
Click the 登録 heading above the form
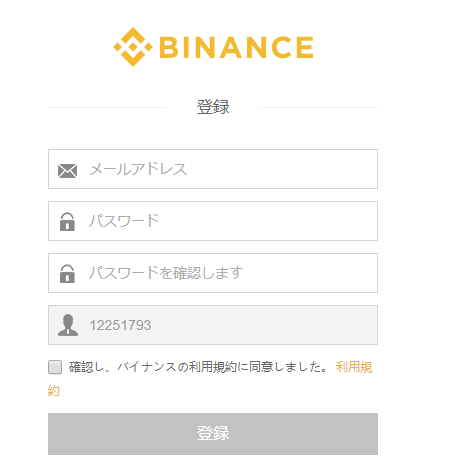(213, 107)
